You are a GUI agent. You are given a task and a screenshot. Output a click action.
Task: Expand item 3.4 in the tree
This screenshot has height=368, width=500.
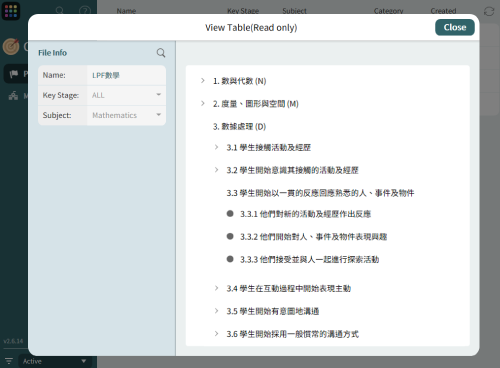(216, 288)
